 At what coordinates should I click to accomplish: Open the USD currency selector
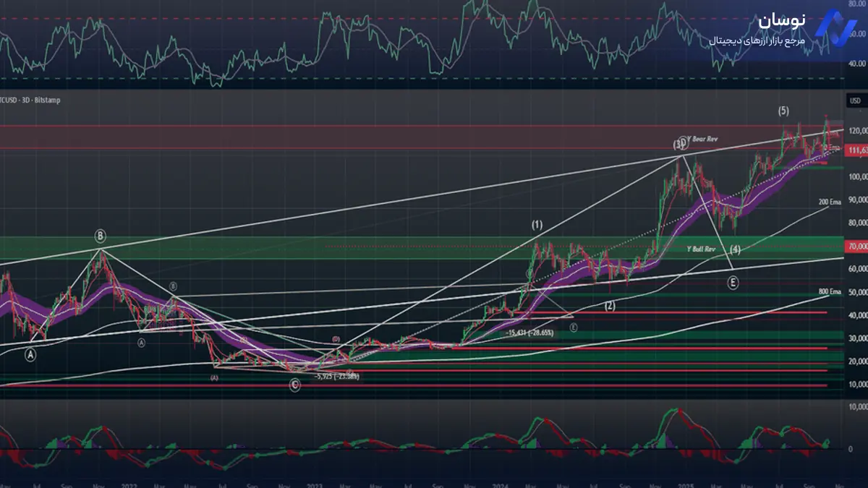[855, 100]
